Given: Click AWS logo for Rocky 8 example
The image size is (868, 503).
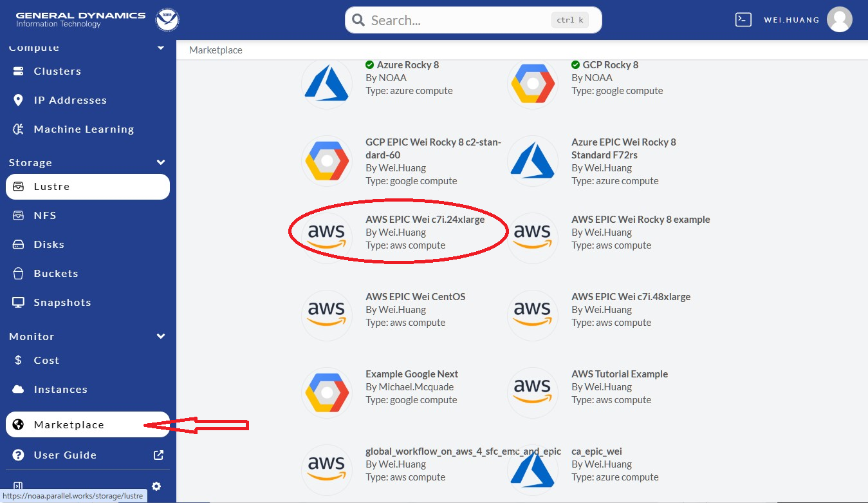Looking at the screenshot, I should point(533,238).
